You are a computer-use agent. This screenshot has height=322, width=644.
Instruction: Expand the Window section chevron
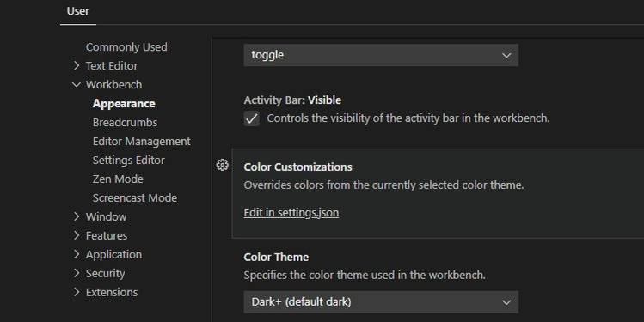77,216
